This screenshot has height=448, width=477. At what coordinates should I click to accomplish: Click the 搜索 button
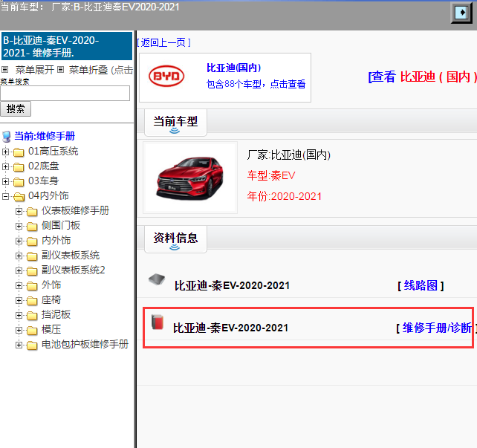point(16,109)
